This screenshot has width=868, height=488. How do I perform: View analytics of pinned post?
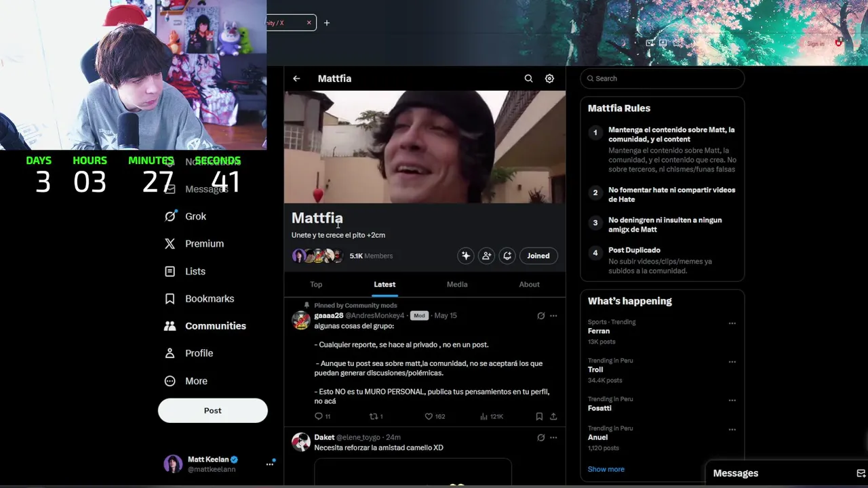(492, 417)
